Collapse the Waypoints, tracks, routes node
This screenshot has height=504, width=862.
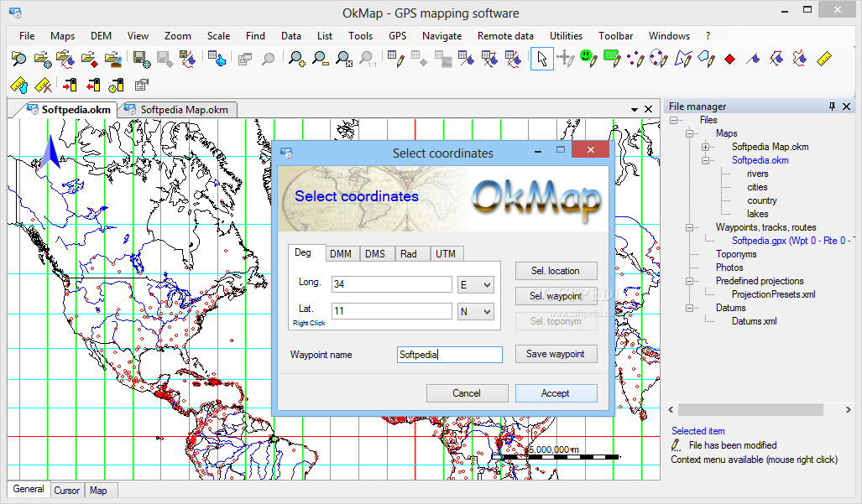tap(689, 227)
